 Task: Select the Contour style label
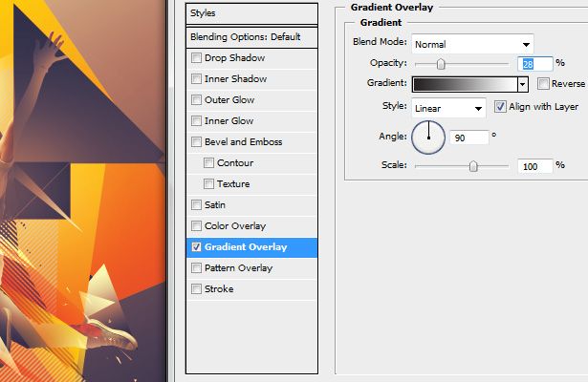[x=235, y=163]
